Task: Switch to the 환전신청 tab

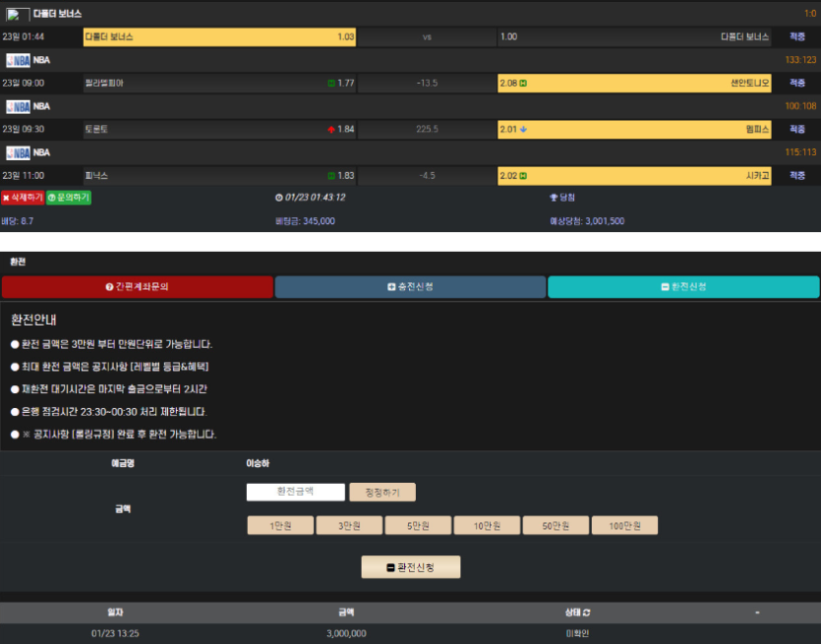Action: (x=683, y=287)
